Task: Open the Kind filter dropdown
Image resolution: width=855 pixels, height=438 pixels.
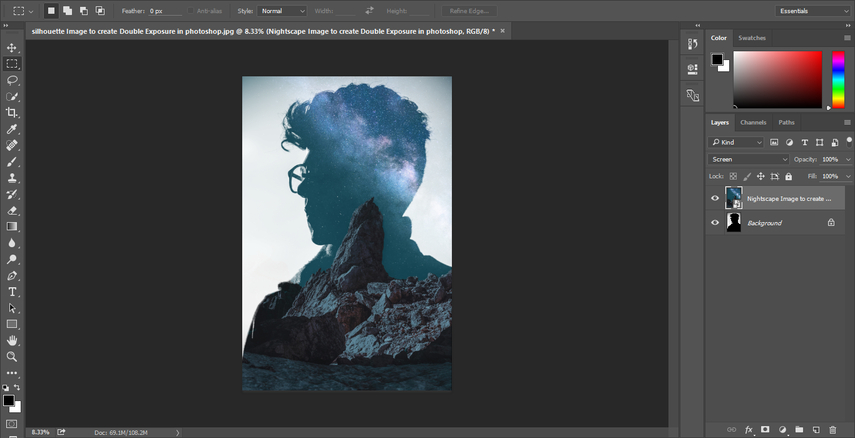Action: (x=736, y=142)
